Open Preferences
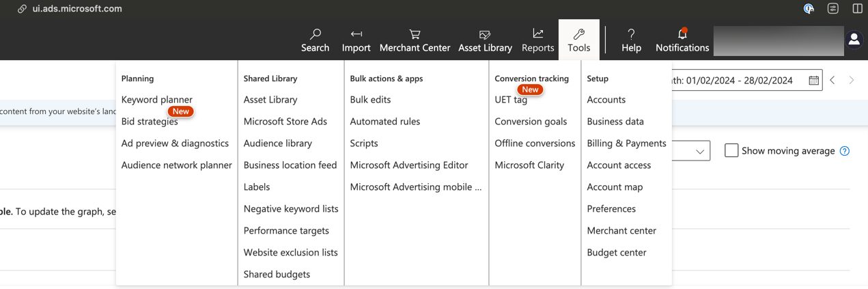The width and height of the screenshot is (868, 289). pos(611,209)
